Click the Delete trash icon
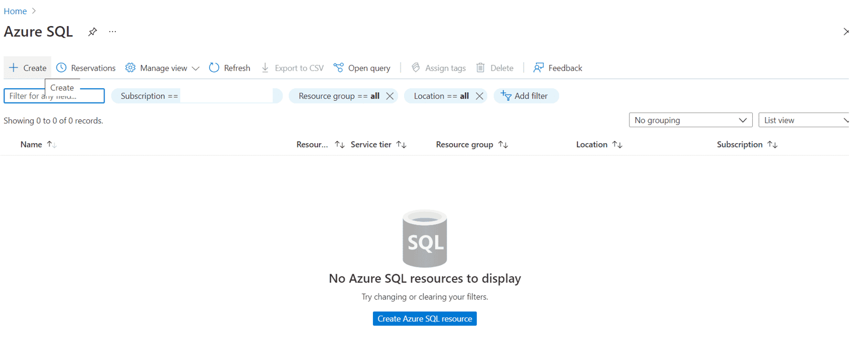This screenshot has width=868, height=349. click(480, 67)
